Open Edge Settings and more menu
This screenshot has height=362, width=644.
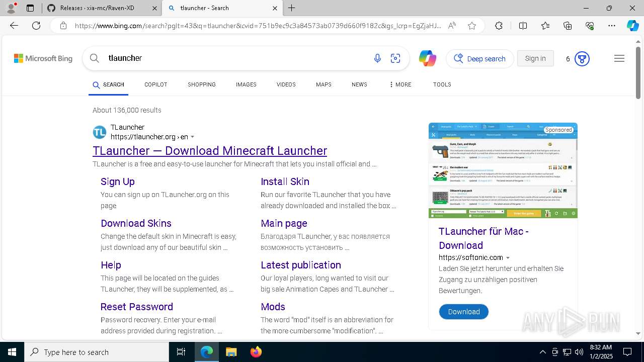tap(612, 26)
